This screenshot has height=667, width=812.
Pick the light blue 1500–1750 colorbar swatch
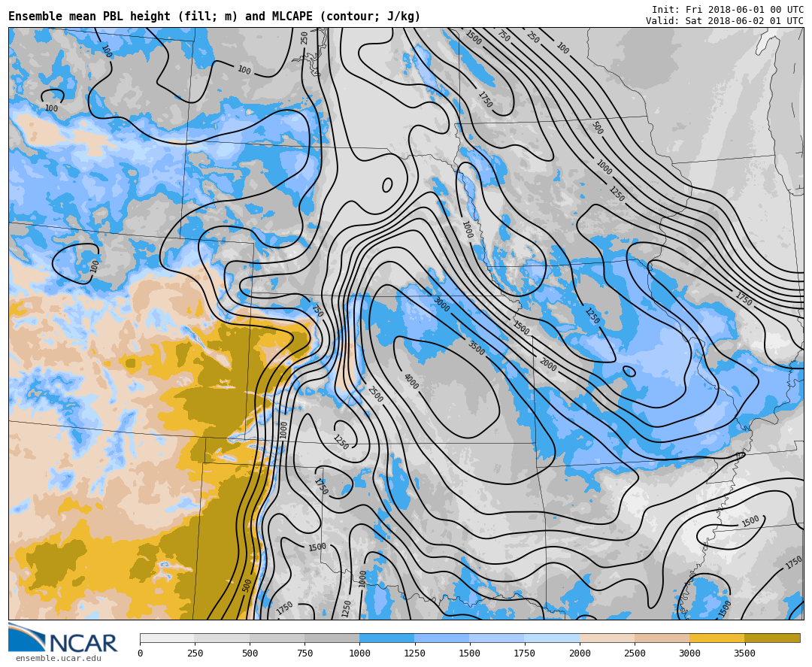pyautogui.click(x=496, y=638)
